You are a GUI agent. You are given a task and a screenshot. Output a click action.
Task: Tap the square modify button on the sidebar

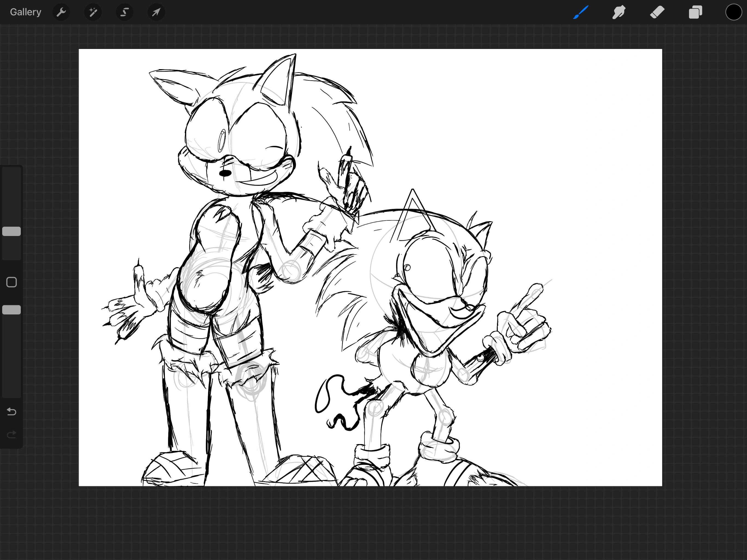(x=11, y=281)
